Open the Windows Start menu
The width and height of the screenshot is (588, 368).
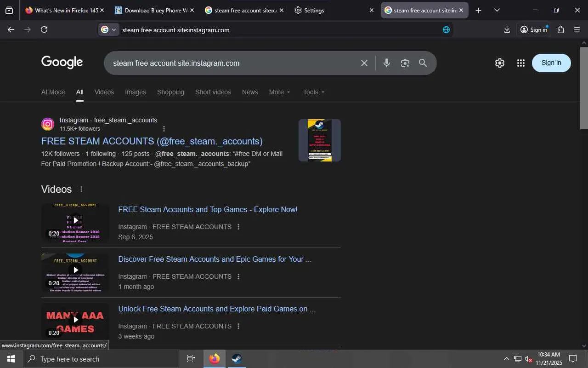tap(11, 359)
